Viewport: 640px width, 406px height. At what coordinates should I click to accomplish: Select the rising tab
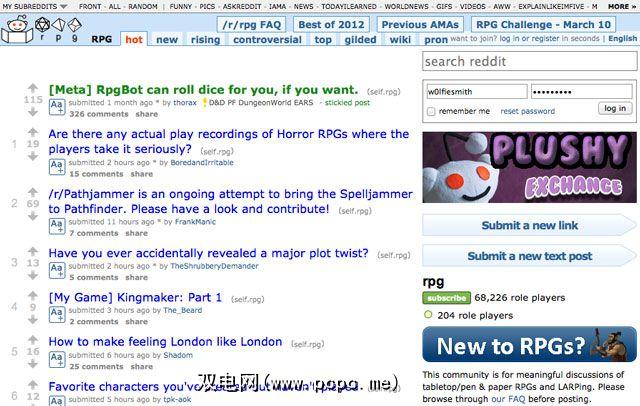coord(205,40)
